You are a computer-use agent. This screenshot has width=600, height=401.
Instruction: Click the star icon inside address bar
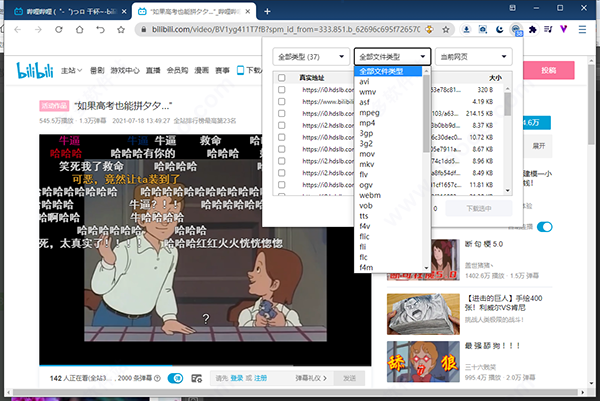tap(446, 29)
